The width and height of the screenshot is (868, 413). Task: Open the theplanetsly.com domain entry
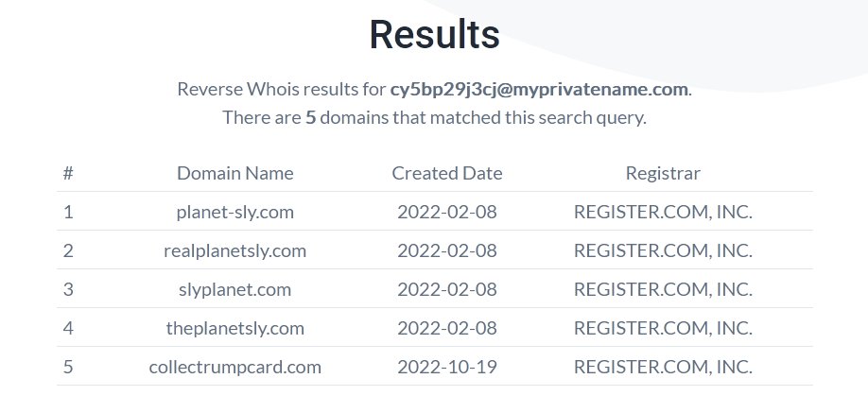(234, 328)
